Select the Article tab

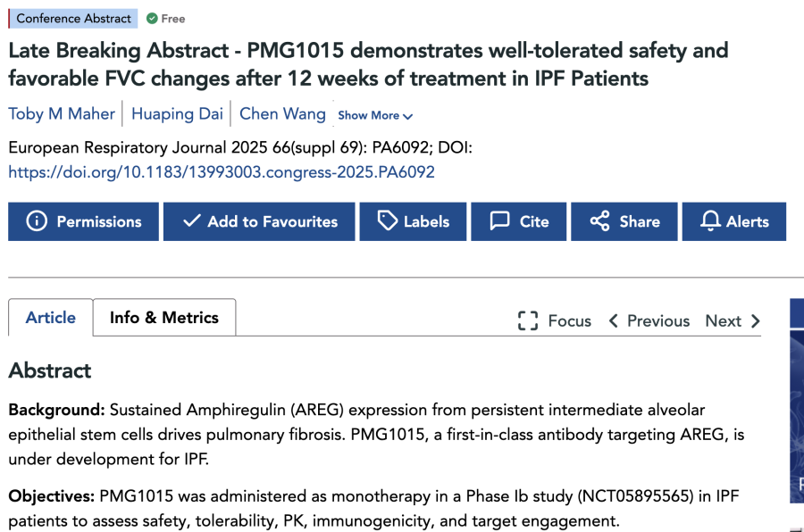pos(50,317)
